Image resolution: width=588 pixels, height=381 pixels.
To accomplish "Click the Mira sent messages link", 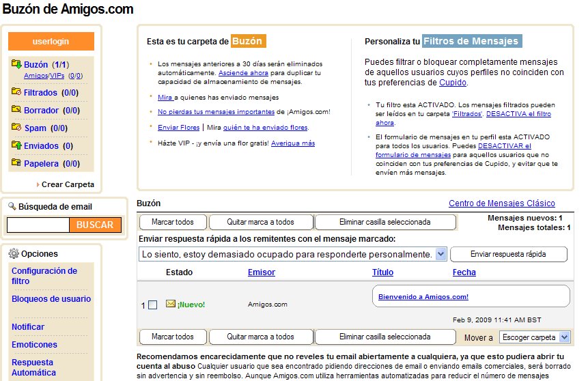I will click(x=165, y=98).
